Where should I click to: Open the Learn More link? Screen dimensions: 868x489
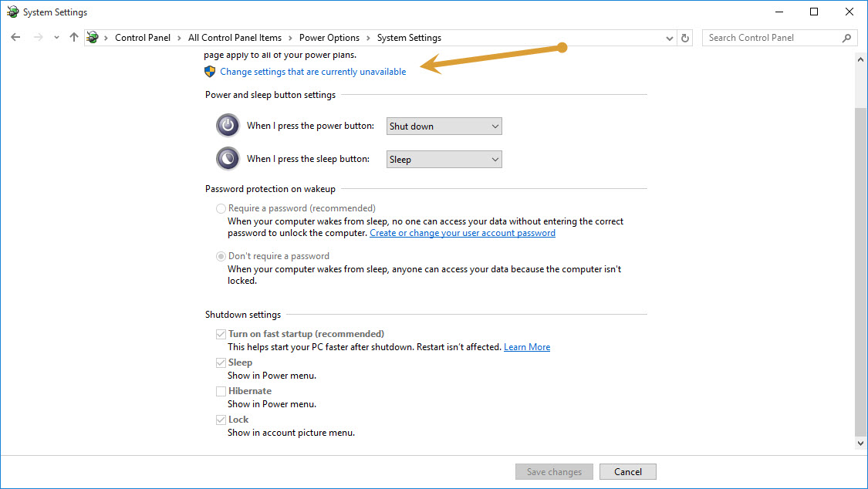click(x=527, y=347)
